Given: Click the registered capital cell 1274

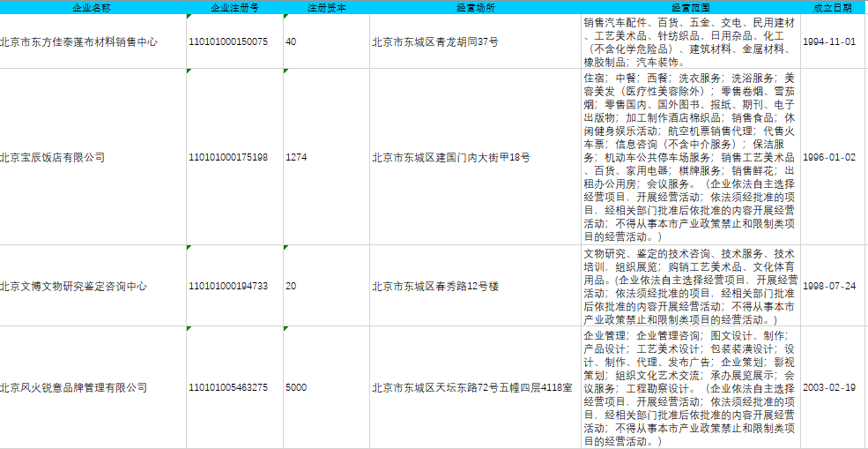Looking at the screenshot, I should [297, 157].
